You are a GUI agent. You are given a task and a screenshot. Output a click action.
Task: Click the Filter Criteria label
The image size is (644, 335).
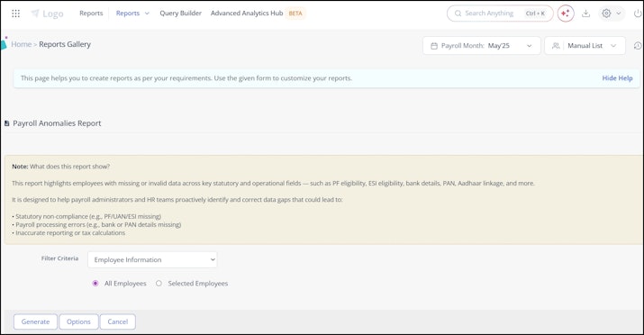(60, 258)
